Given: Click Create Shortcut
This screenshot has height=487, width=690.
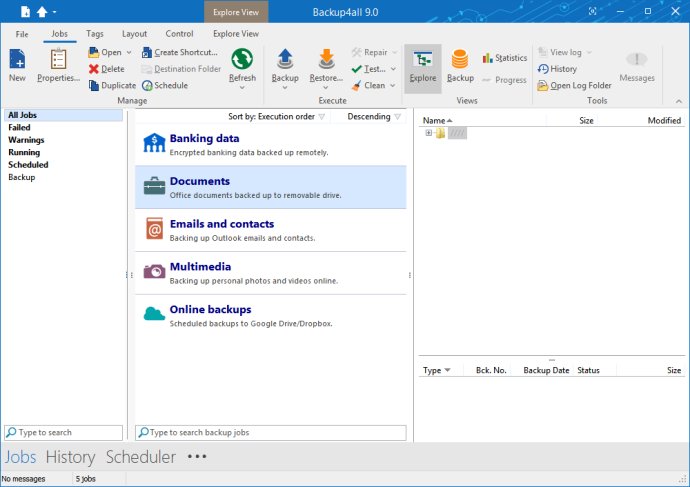Looking at the screenshot, I should [180, 52].
